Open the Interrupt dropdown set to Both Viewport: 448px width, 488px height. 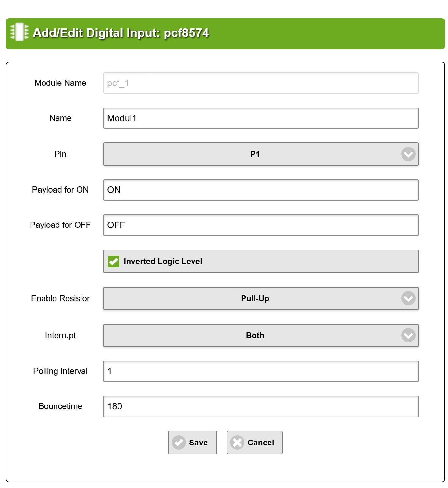pyautogui.click(x=255, y=335)
